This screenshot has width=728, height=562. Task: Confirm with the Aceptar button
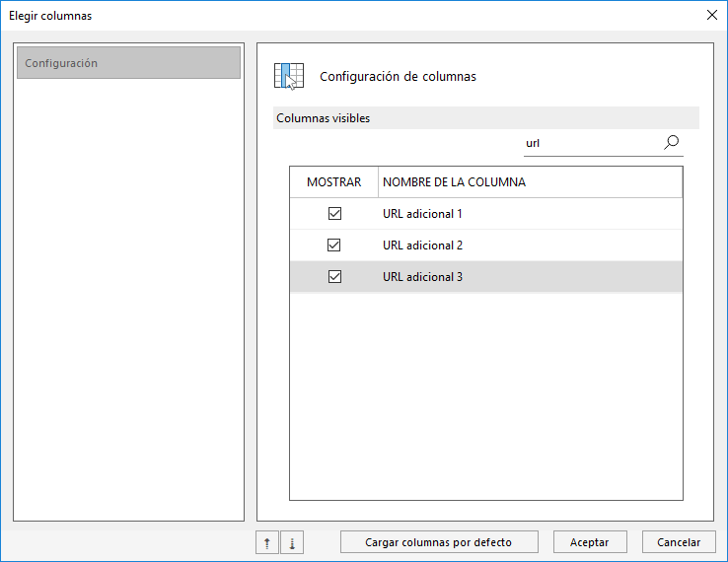[590, 542]
